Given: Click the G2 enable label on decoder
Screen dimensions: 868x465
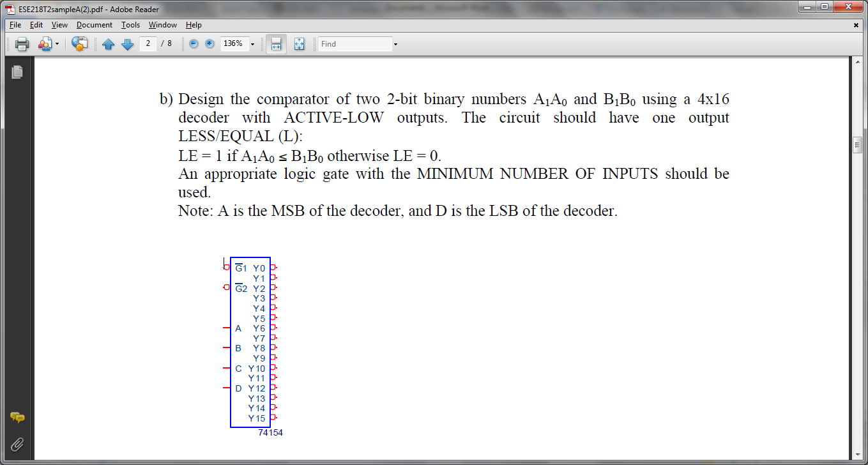Looking at the screenshot, I should (241, 288).
